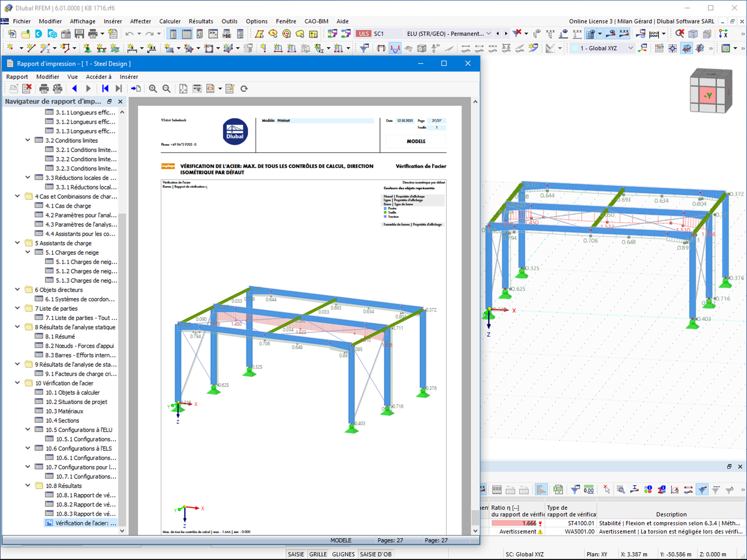This screenshot has height=560, width=747.
Task: Go to the previous report page arrow
Action: point(75,89)
